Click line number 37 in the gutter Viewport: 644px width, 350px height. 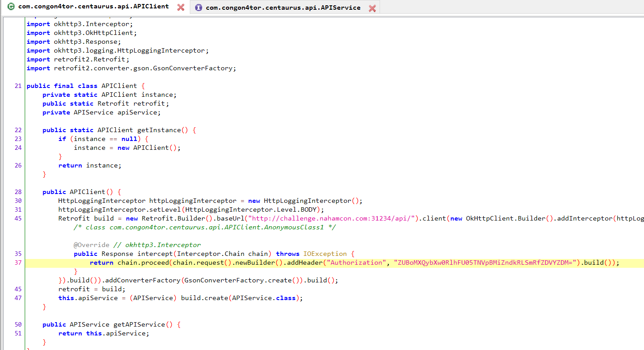(18, 262)
